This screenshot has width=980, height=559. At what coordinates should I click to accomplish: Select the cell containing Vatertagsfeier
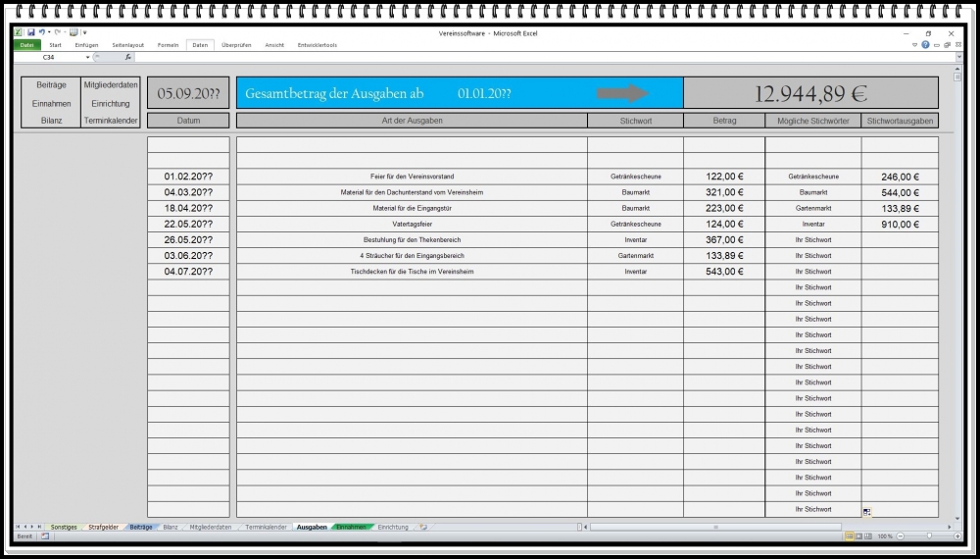(412, 224)
